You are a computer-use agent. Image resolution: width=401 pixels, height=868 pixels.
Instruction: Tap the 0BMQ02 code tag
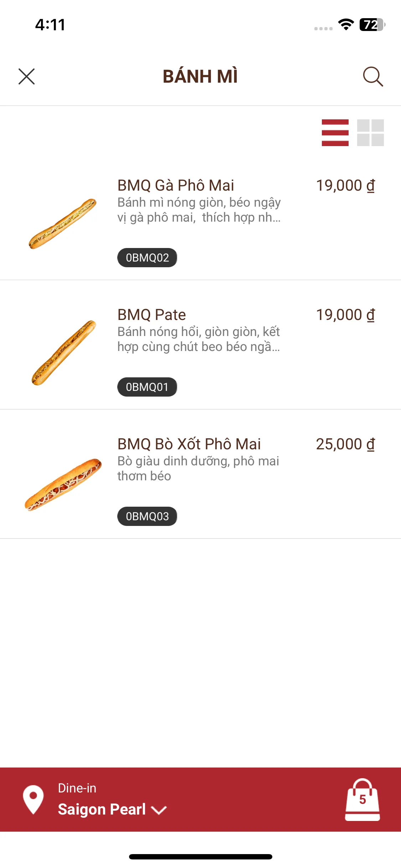point(147,258)
